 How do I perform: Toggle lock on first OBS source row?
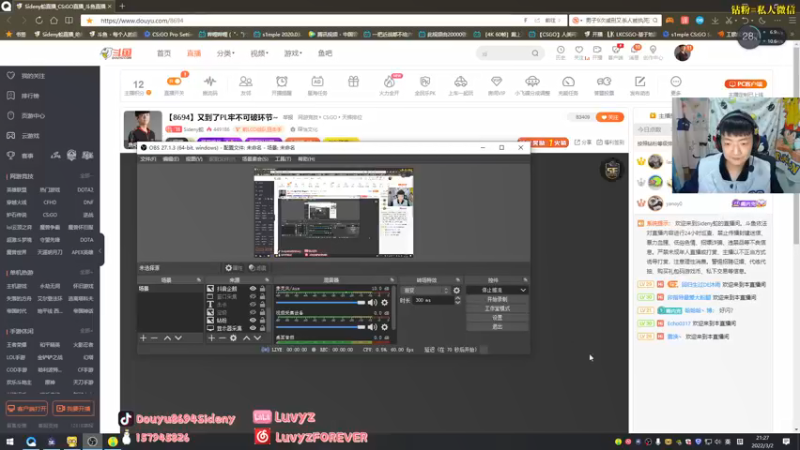tap(262, 289)
